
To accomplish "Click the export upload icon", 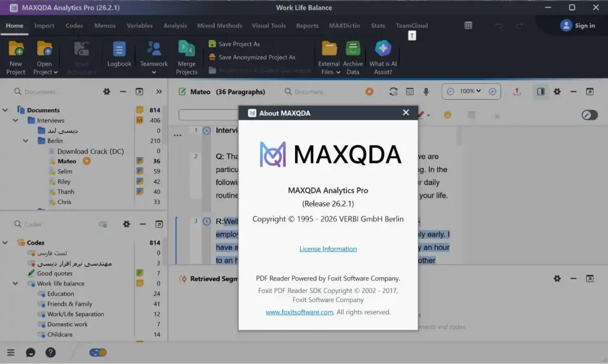I will [x=517, y=91].
